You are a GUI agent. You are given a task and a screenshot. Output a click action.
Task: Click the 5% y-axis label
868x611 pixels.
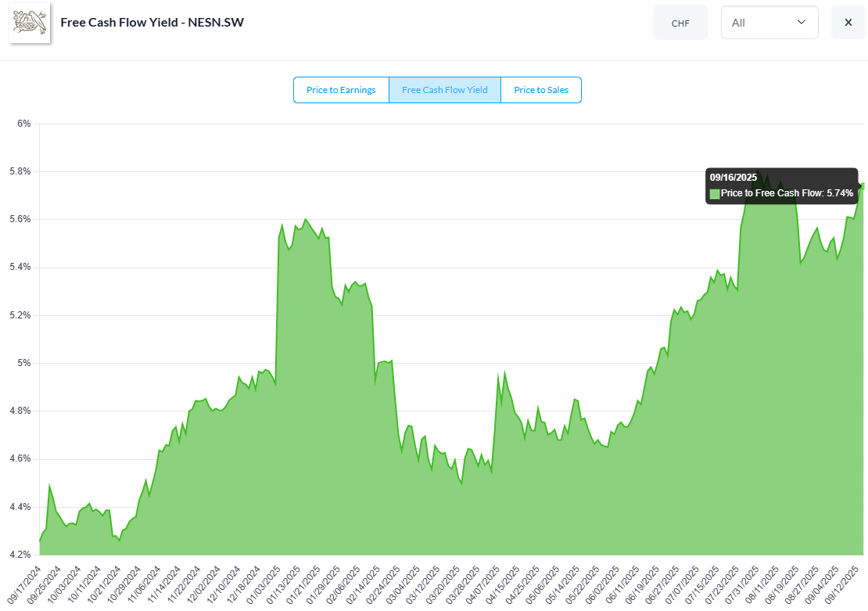(x=23, y=363)
